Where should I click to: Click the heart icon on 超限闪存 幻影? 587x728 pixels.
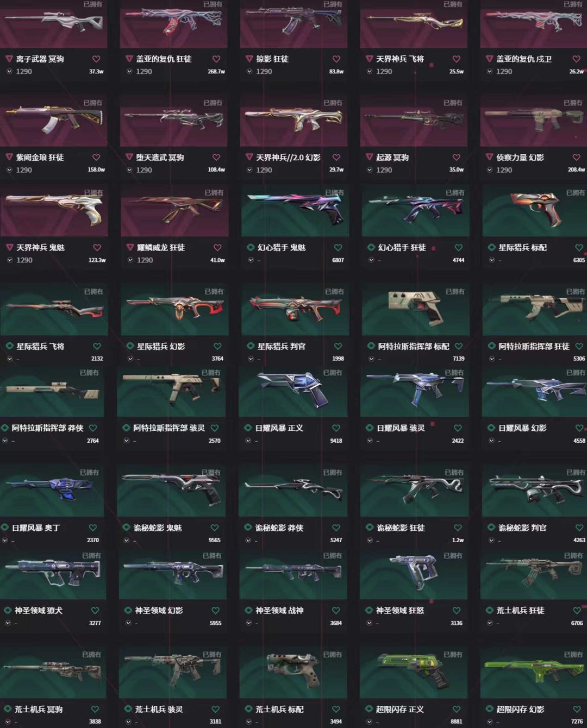pos(577,709)
